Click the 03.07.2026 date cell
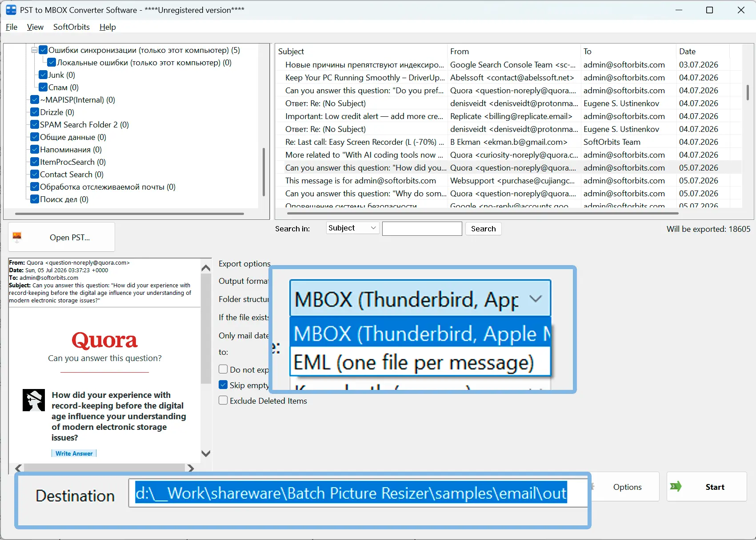Screen dimensions: 756x540 pos(698,65)
